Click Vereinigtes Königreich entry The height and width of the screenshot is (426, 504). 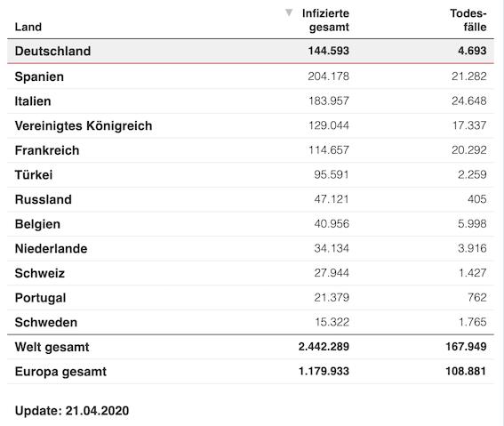[84, 125]
